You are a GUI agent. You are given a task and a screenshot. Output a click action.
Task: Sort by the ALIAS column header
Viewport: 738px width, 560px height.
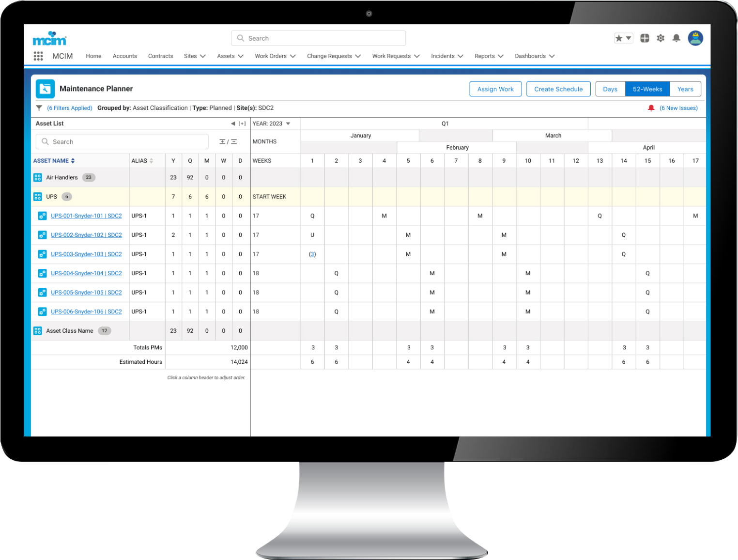click(x=142, y=161)
